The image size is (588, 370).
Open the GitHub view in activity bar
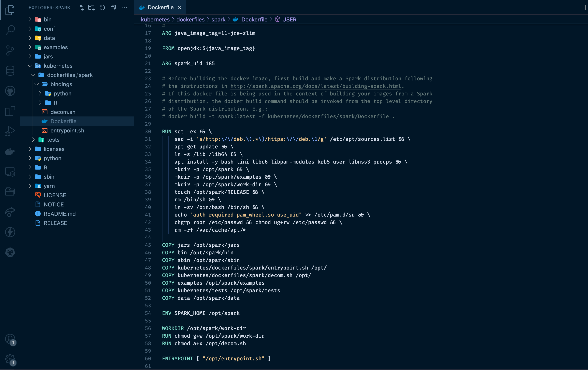coord(10,91)
